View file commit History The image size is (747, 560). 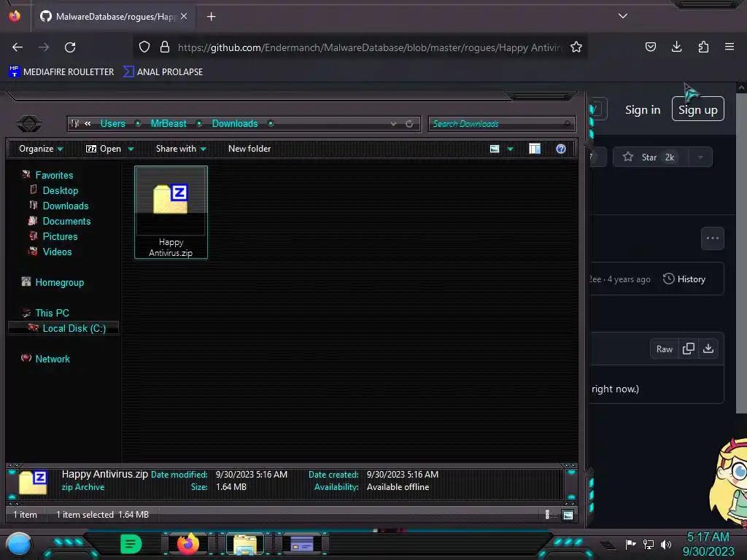tap(684, 279)
